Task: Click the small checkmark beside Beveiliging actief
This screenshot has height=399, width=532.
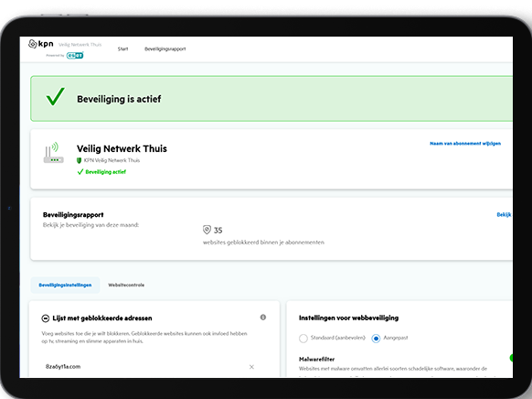Action: click(x=80, y=172)
